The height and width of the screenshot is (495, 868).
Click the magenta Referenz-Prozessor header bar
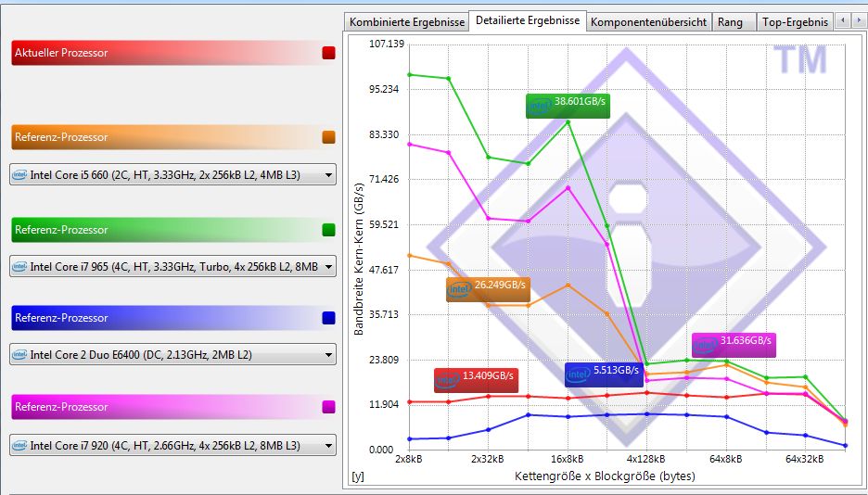coord(173,407)
